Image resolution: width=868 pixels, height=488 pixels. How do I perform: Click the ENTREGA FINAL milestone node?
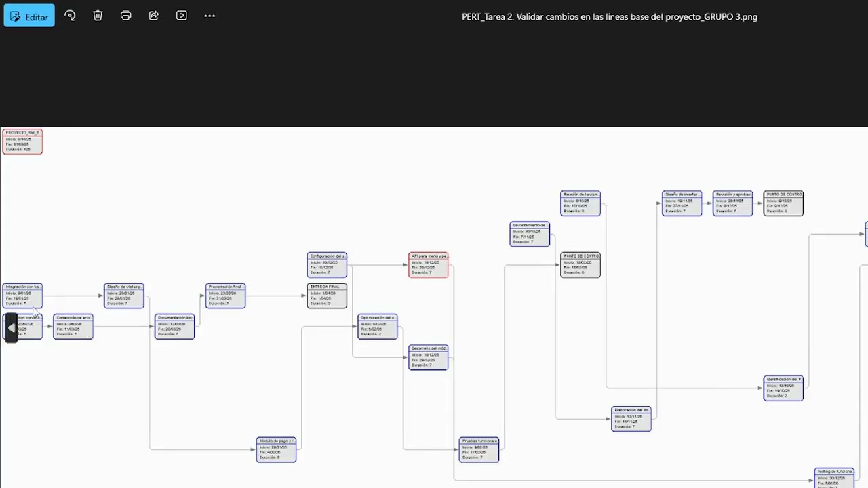[x=327, y=296]
